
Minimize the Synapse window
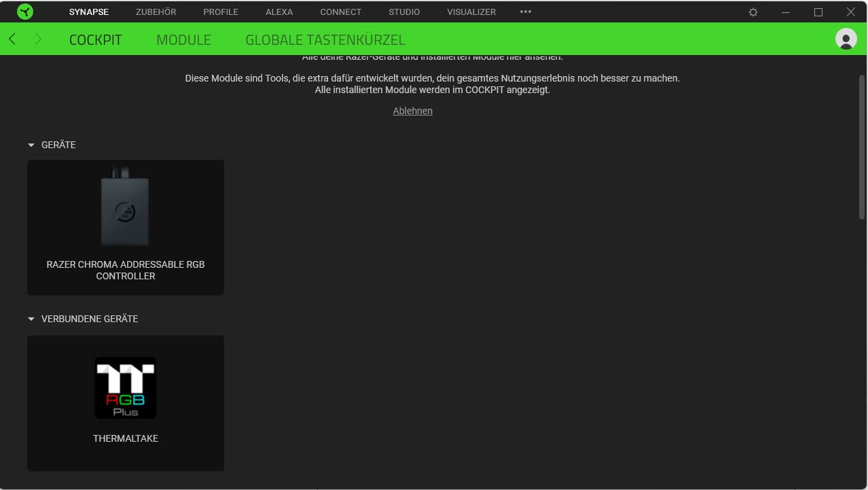786,12
